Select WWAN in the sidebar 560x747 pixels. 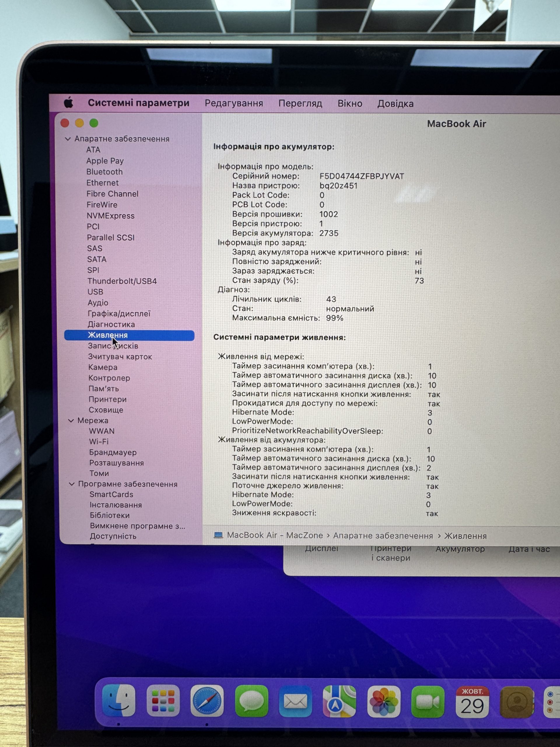pos(102,431)
